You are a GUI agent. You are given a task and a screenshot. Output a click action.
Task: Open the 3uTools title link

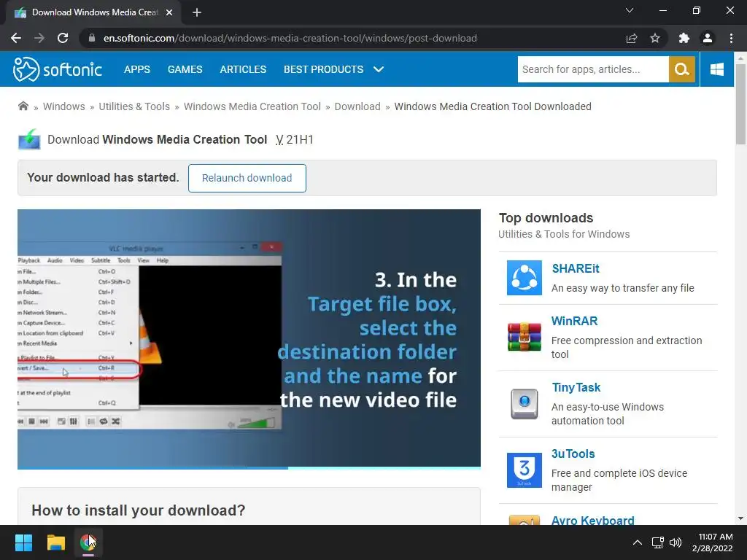[x=573, y=454]
